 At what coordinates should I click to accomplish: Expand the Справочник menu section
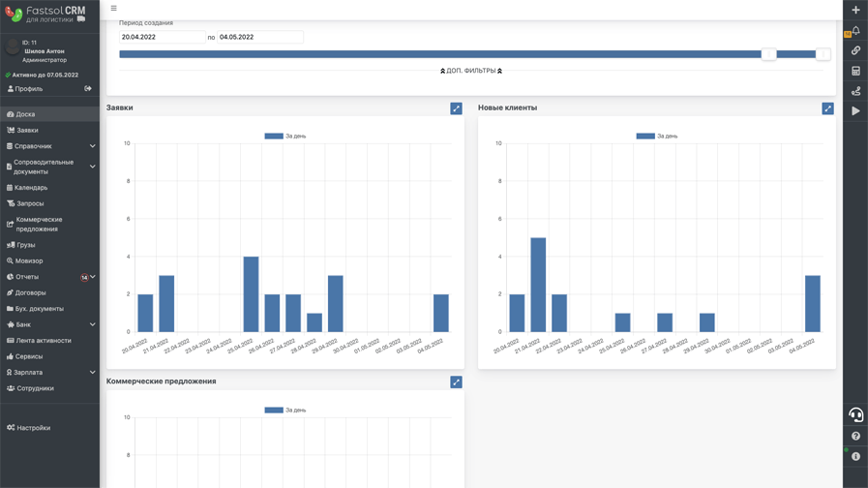coord(49,146)
